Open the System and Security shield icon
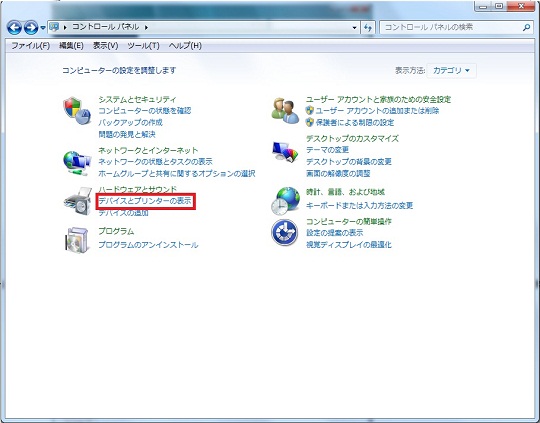Image resolution: width=540 pixels, height=423 pixels. point(77,111)
